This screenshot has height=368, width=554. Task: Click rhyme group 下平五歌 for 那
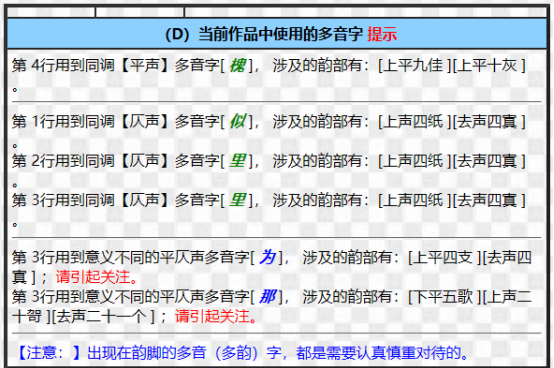[443, 296]
